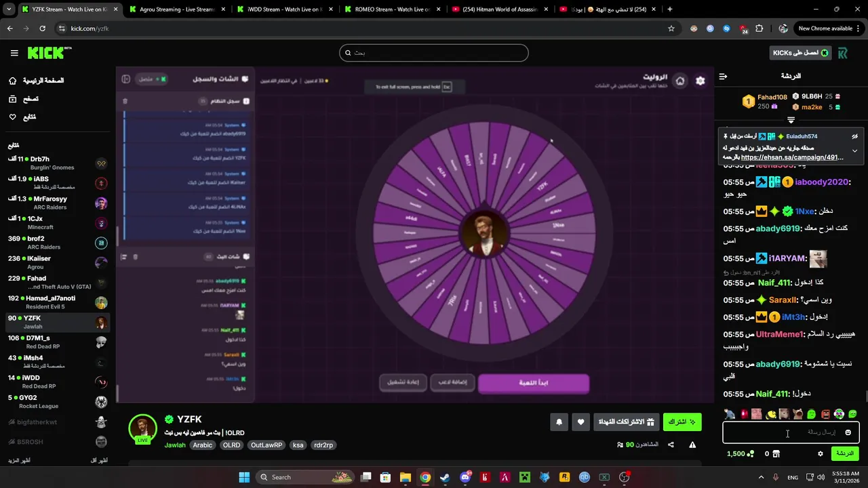Hide the pinned message via pin icon

(x=854, y=136)
